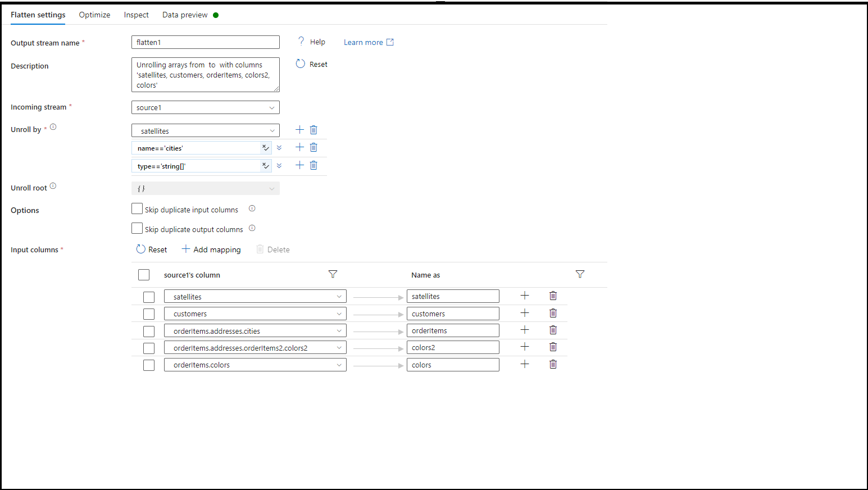Enable Skip duplicate output columns
The height and width of the screenshot is (490, 868).
(x=137, y=228)
